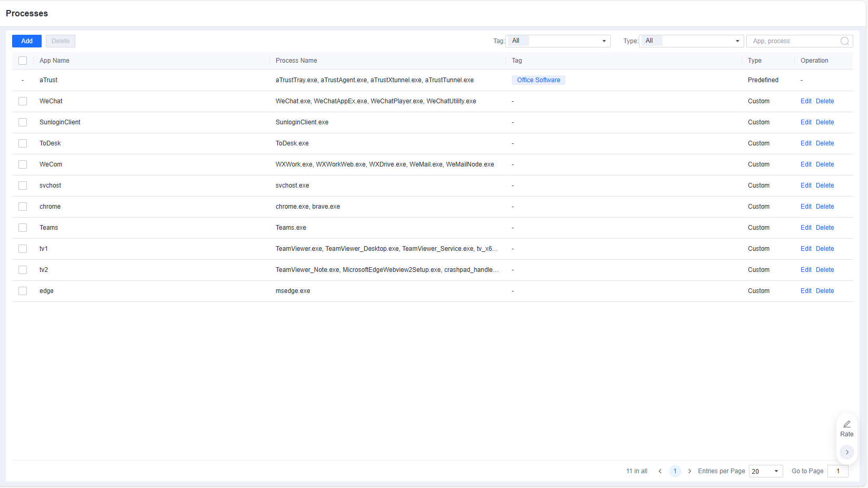
Task: Check the SunloginClient row checkbox
Action: click(23, 122)
